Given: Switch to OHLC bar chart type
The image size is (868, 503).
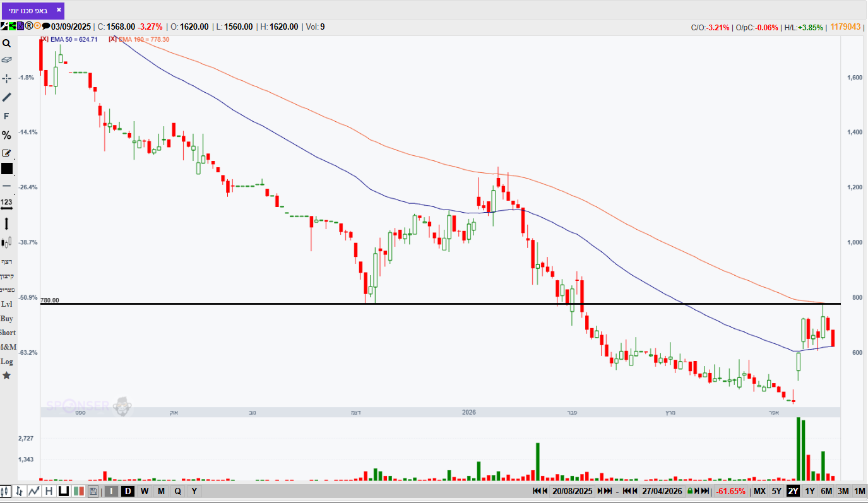Looking at the screenshot, I should (20, 491).
